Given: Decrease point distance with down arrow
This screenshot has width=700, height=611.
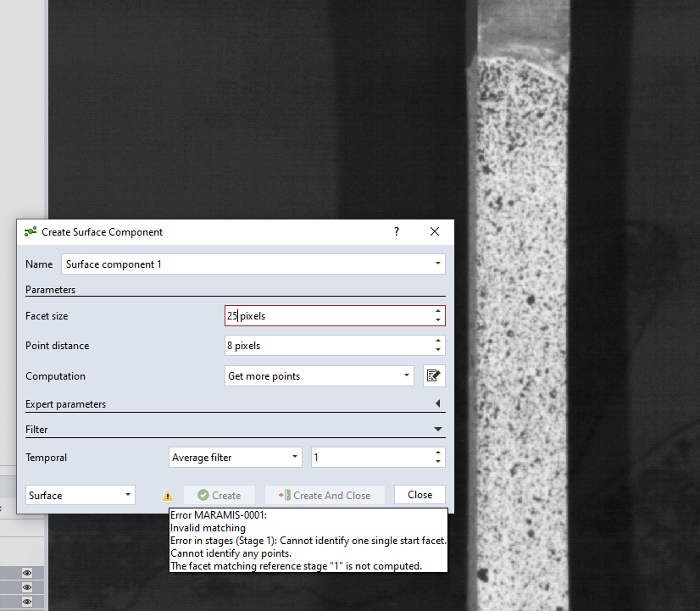Looking at the screenshot, I should [437, 350].
